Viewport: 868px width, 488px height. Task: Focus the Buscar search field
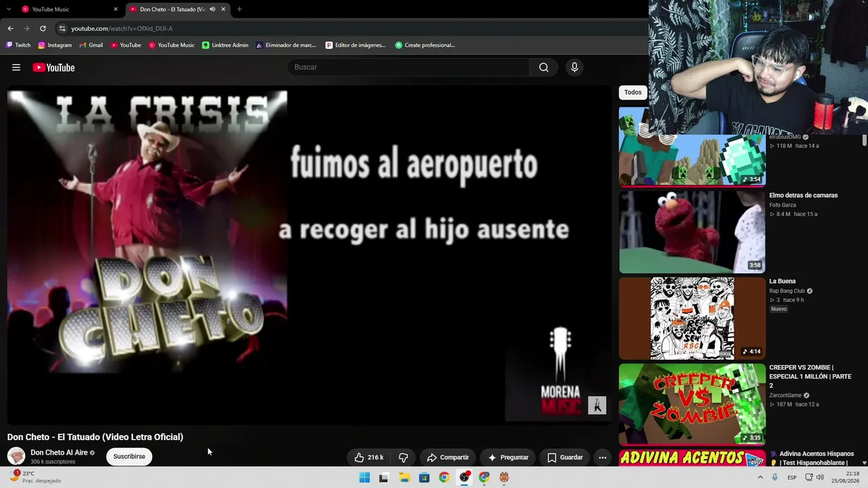[409, 67]
